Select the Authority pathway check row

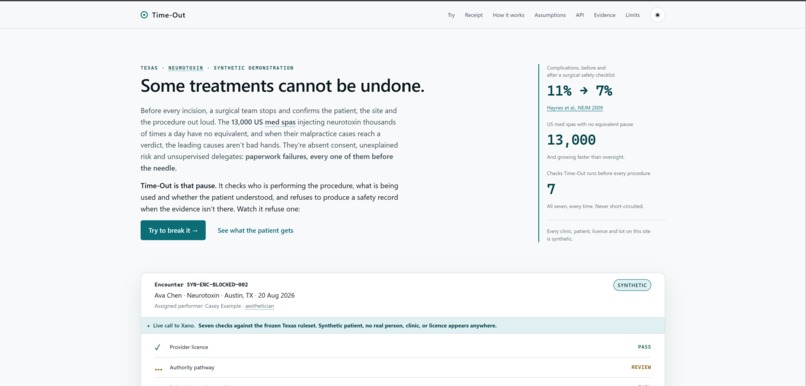click(402, 367)
